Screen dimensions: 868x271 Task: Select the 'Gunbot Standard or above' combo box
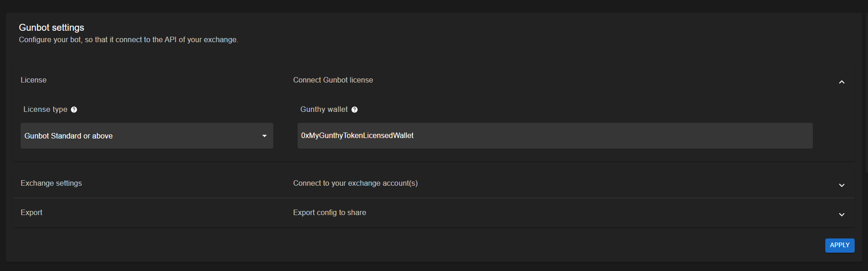click(147, 136)
